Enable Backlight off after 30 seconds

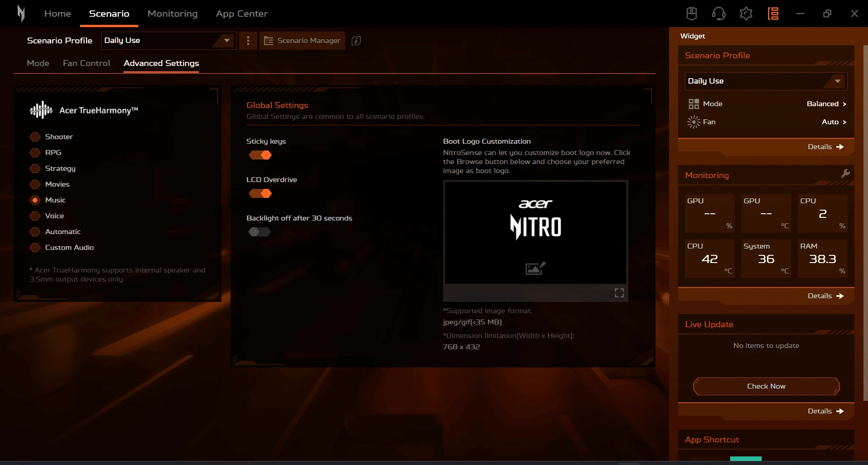(259, 232)
